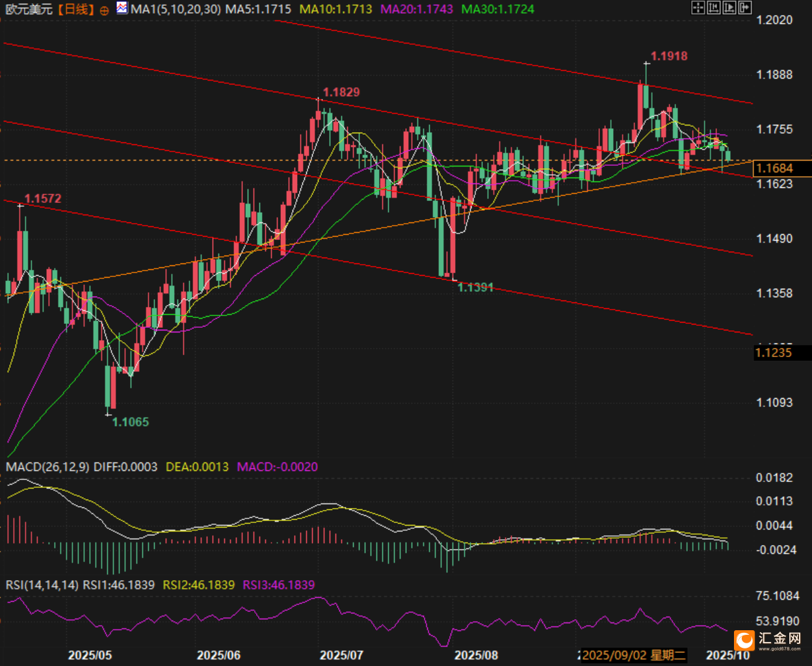
Task: Click the 2025/09/02 星期二 date marker
Action: [634, 655]
